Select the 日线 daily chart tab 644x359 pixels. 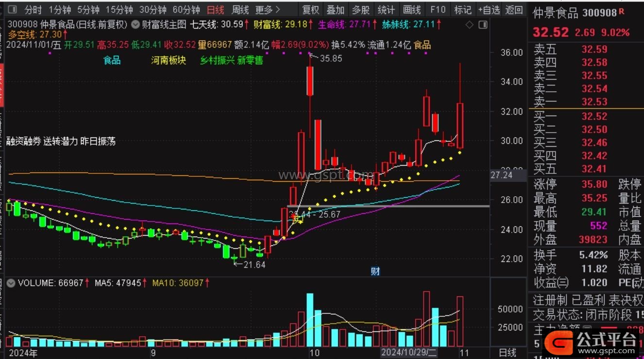(215, 10)
